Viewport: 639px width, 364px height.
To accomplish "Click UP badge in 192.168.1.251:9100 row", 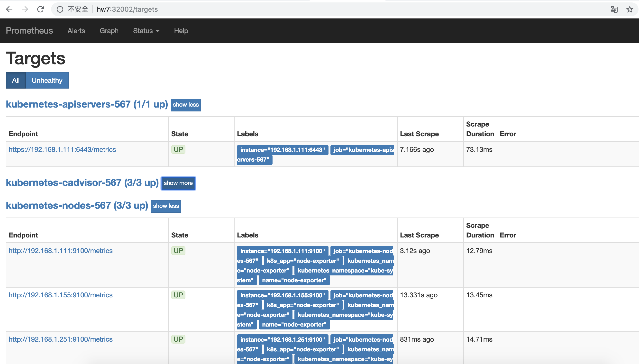I will click(x=178, y=339).
